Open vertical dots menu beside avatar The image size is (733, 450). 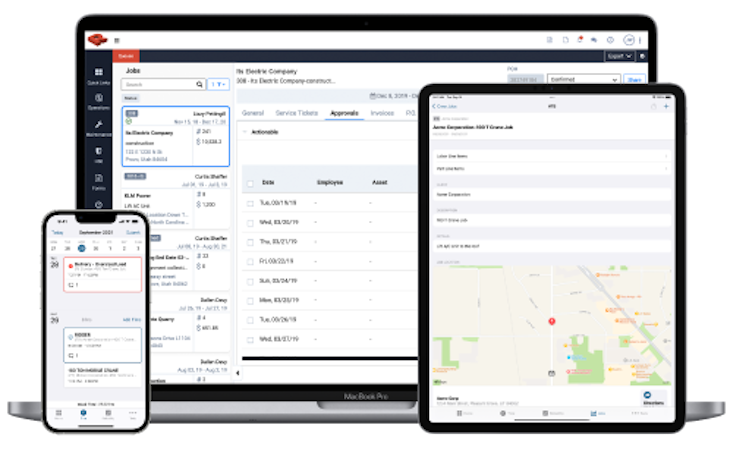[640, 40]
